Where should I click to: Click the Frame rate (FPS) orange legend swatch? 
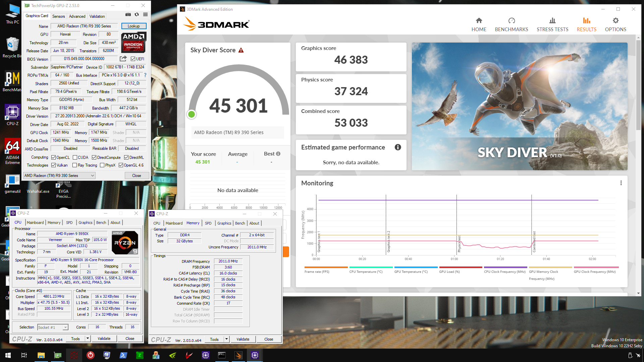(326, 267)
